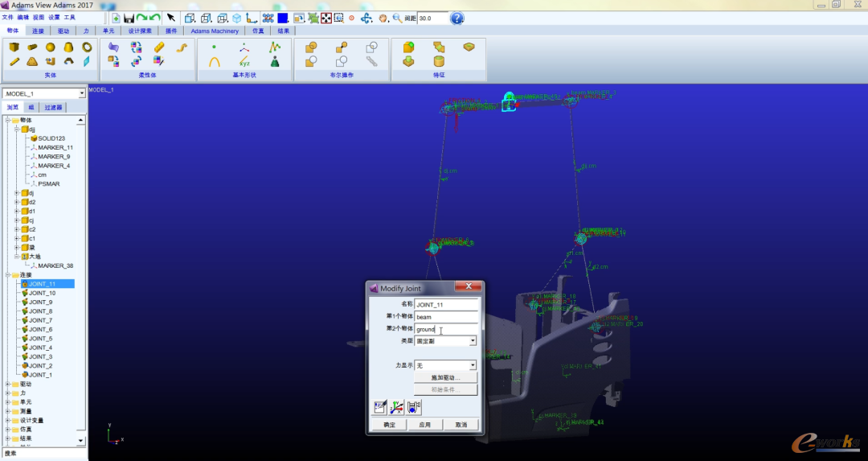The image size is (868, 461).
Task: Open the 力显示 force display dropdown
Action: tap(473, 365)
